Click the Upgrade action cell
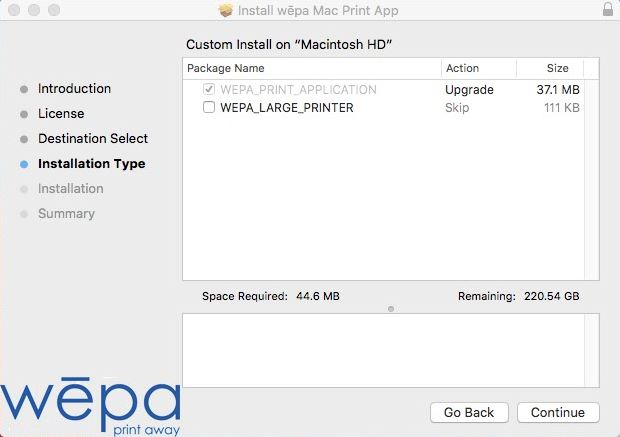The width and height of the screenshot is (620, 437). [469, 90]
